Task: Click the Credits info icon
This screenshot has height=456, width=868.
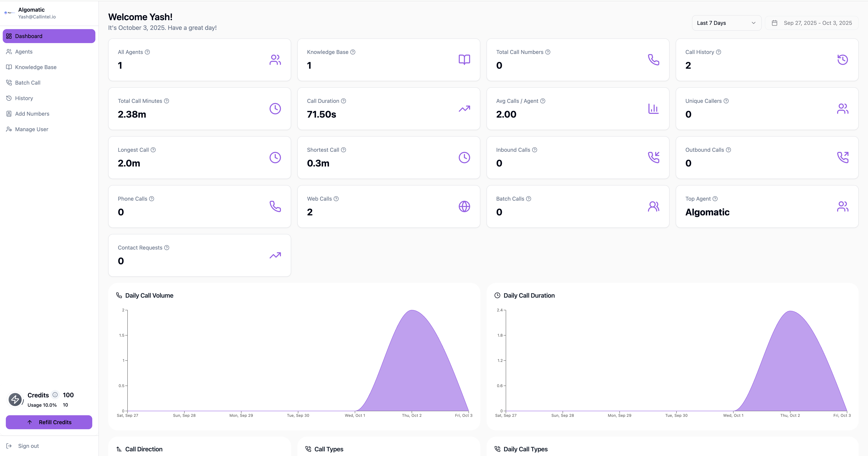Action: click(55, 395)
